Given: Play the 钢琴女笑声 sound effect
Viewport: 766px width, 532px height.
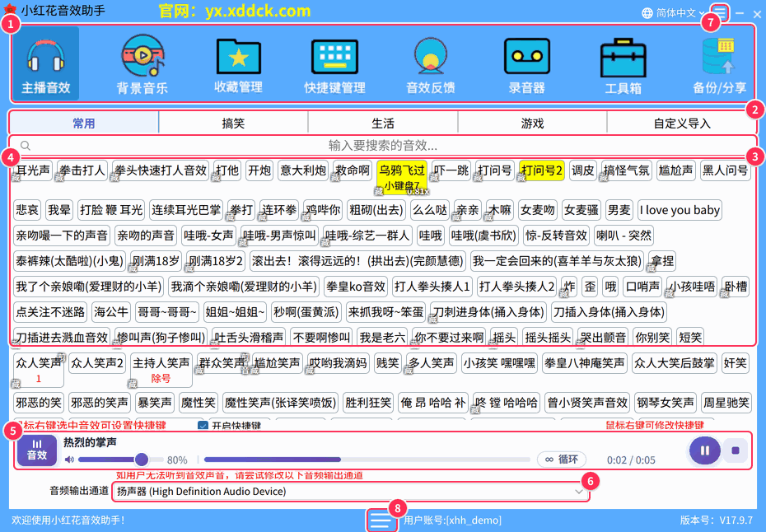Looking at the screenshot, I should click(665, 403).
